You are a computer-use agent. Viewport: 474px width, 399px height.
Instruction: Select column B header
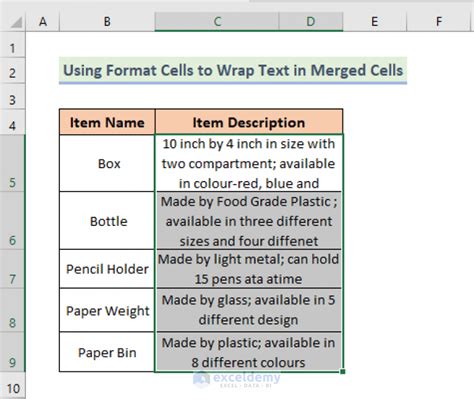[107, 22]
